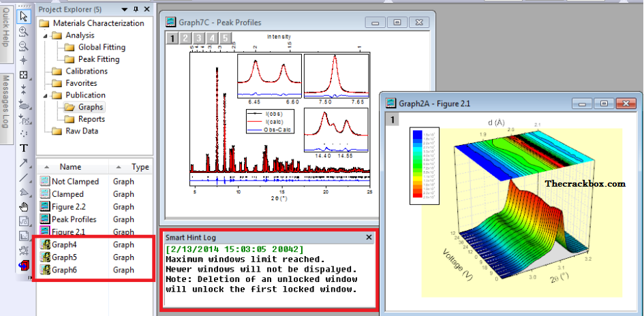
Task: Click the Not Clamped graph icon
Action: click(x=45, y=181)
